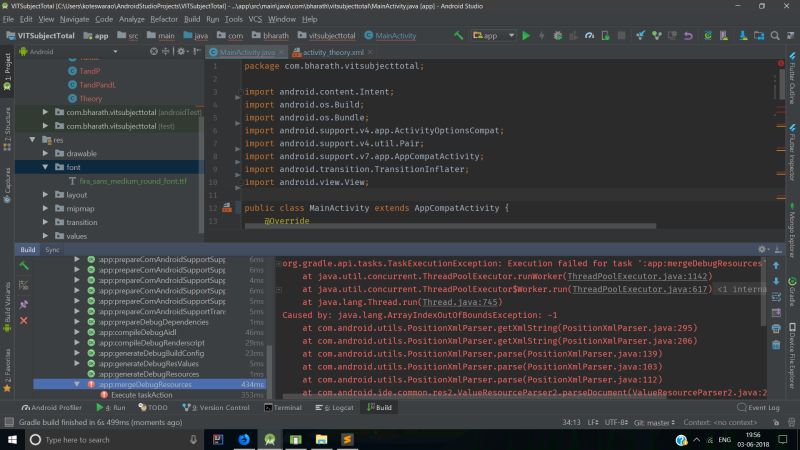Select the Theory class in project tree

85,98
